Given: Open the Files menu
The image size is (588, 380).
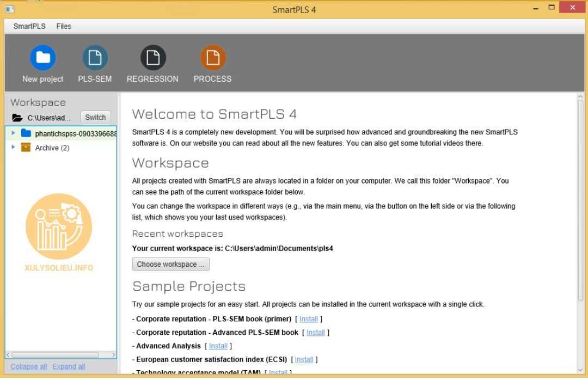Looking at the screenshot, I should point(64,26).
